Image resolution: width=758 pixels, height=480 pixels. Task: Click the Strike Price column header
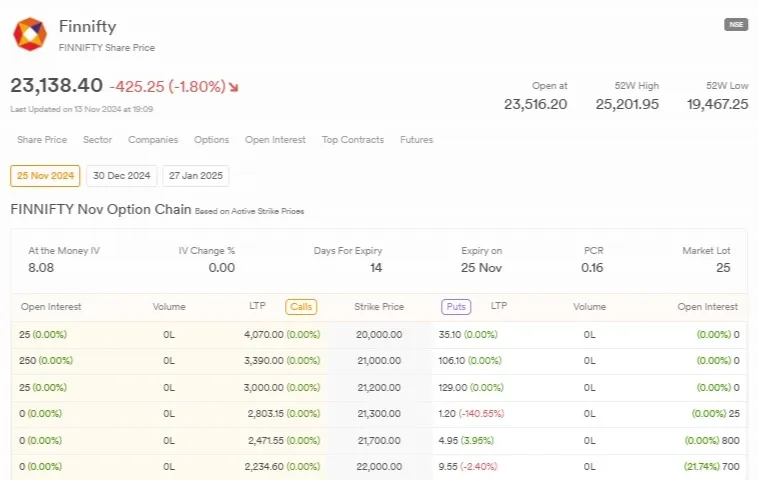pos(379,307)
